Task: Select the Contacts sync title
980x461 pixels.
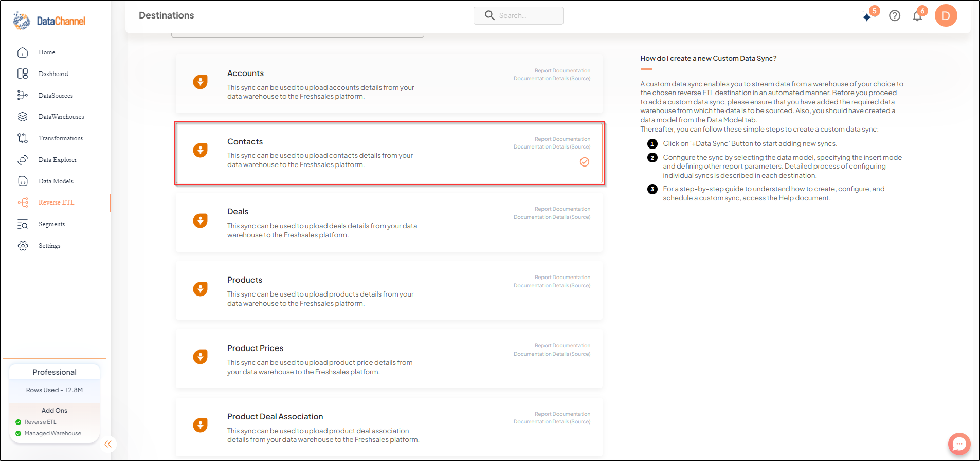Action: (x=245, y=142)
